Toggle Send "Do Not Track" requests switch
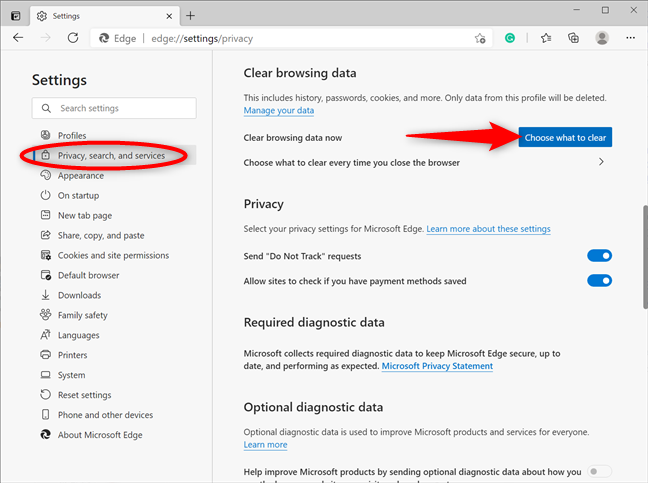This screenshot has width=648, height=483. [599, 256]
